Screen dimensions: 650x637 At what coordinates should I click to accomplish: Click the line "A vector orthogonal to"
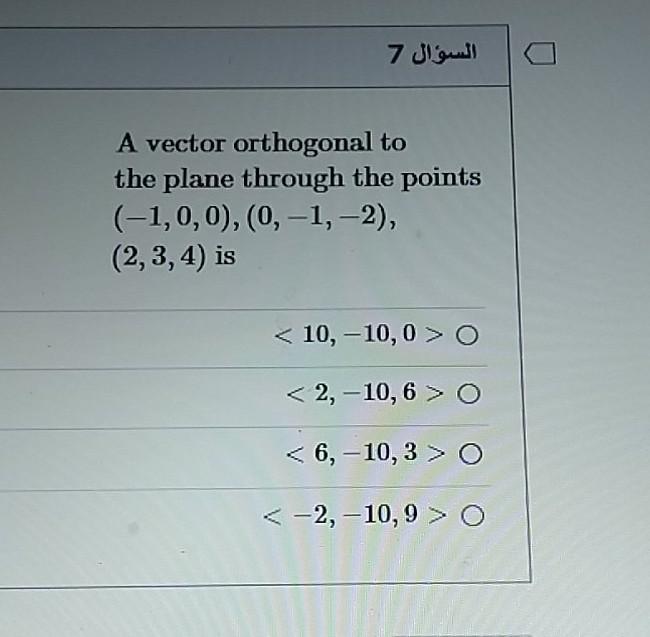262,143
